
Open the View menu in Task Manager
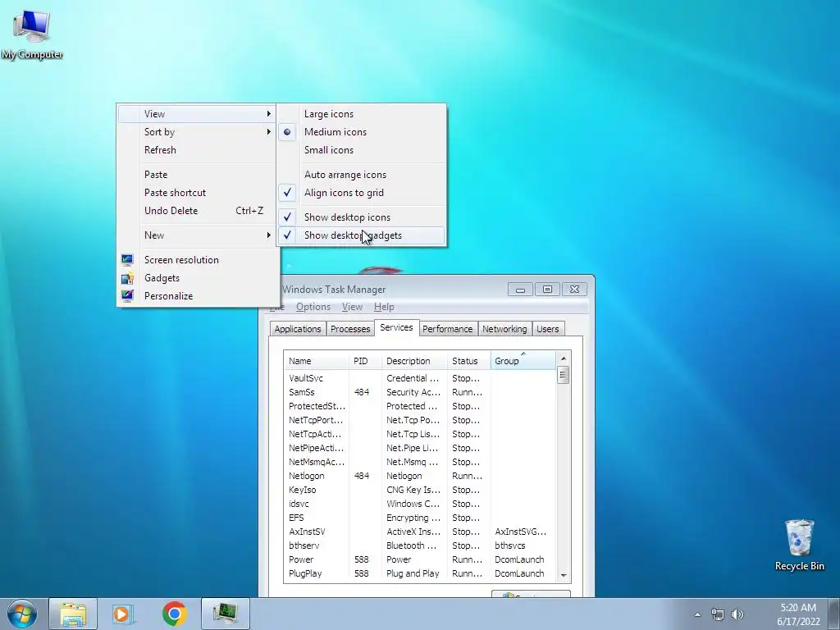pos(352,307)
